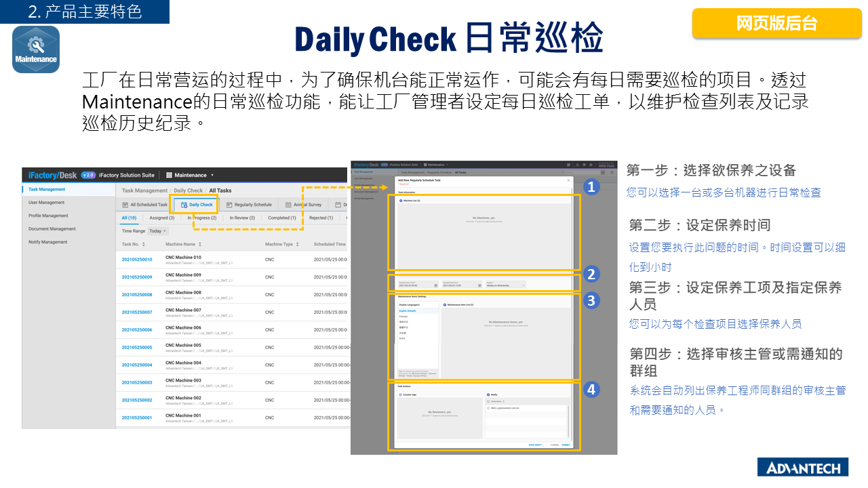This screenshot has height=488, width=868.
Task: Click the search icon in the dialog window toolbar
Action: [x=603, y=173]
